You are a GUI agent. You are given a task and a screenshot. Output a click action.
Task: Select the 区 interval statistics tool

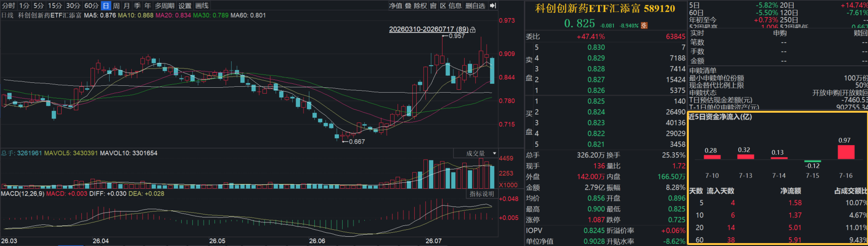[x=443, y=5]
